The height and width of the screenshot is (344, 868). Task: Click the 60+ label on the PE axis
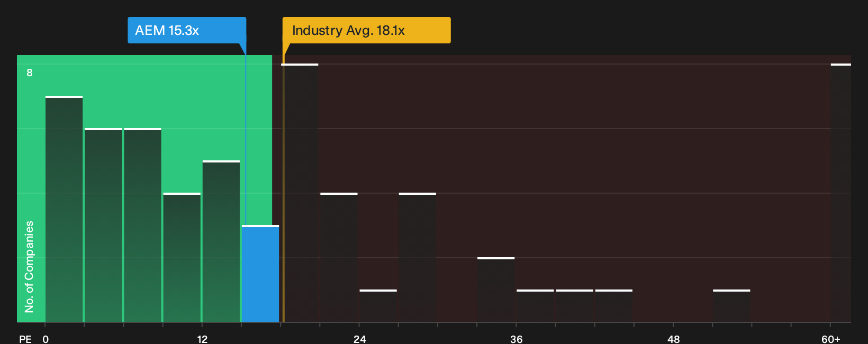tap(831, 339)
